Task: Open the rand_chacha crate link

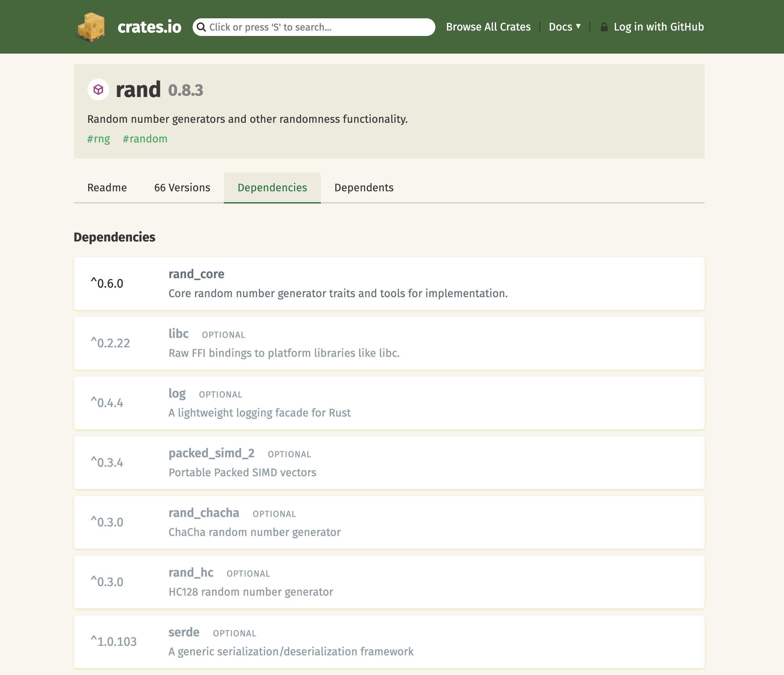Action: [204, 513]
